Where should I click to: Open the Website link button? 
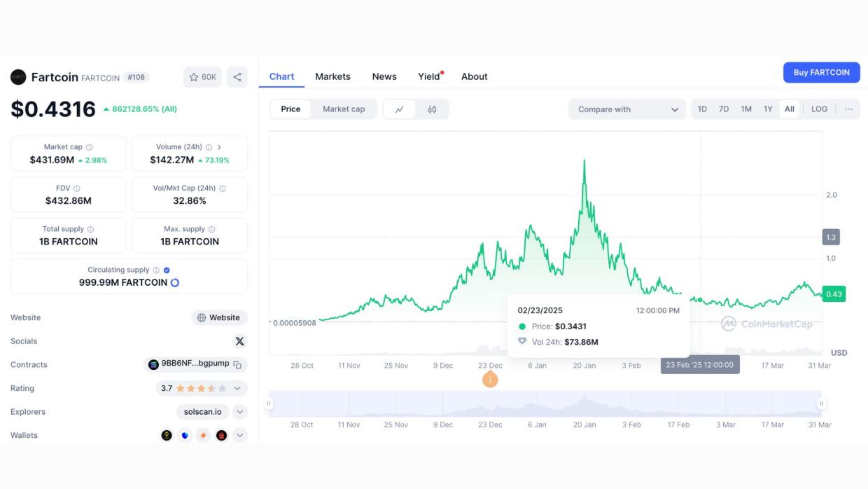click(219, 317)
